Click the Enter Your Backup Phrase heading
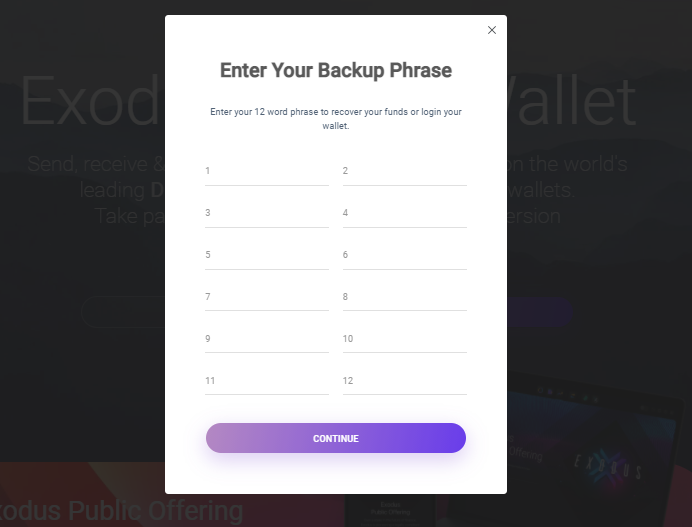This screenshot has height=527, width=692. tap(336, 71)
